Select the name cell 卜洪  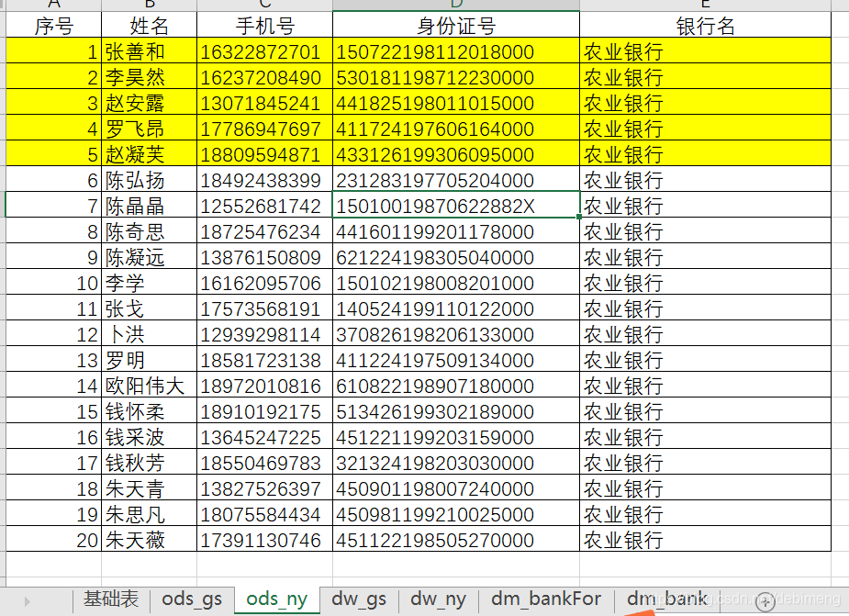pyautogui.click(x=149, y=334)
